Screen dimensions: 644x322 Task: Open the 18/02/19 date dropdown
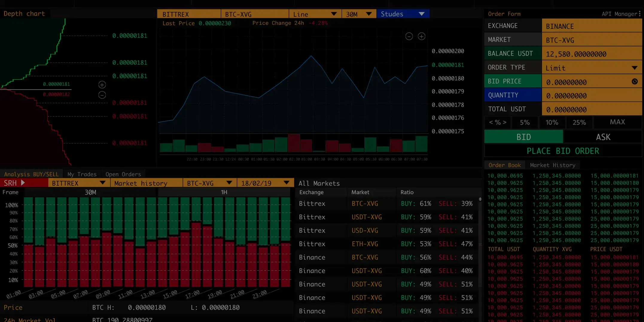tap(265, 183)
